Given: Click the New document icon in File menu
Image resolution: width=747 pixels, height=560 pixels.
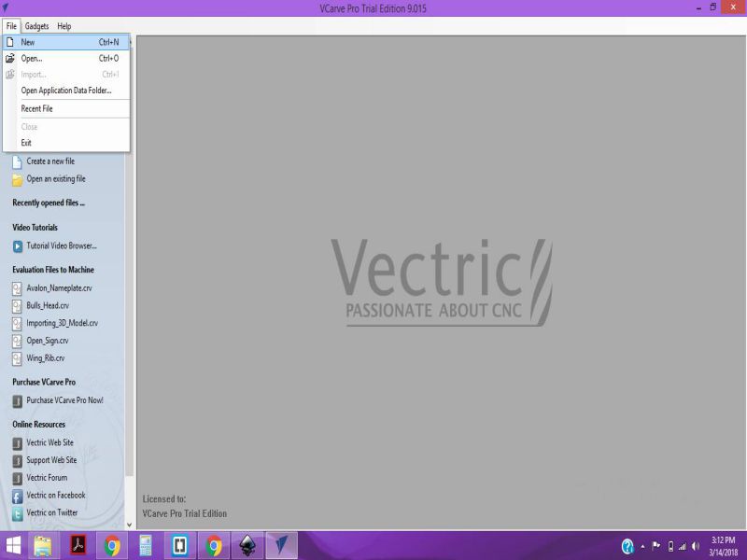Looking at the screenshot, I should coord(10,42).
